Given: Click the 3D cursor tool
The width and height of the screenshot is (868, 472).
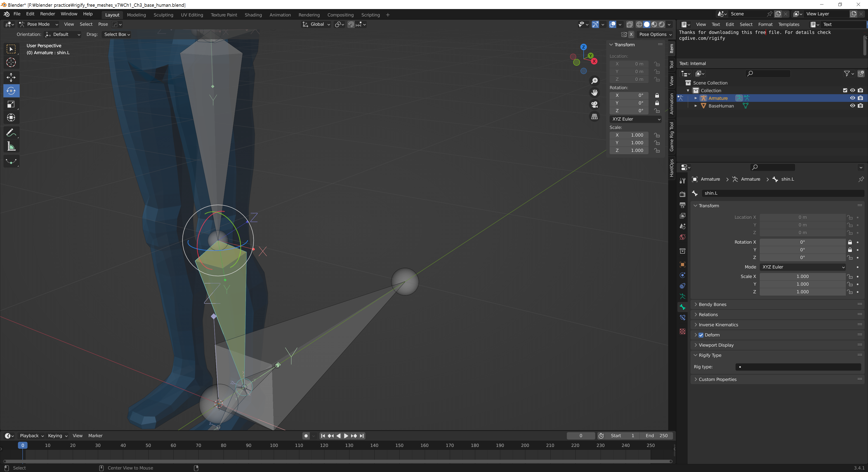Looking at the screenshot, I should (11, 62).
